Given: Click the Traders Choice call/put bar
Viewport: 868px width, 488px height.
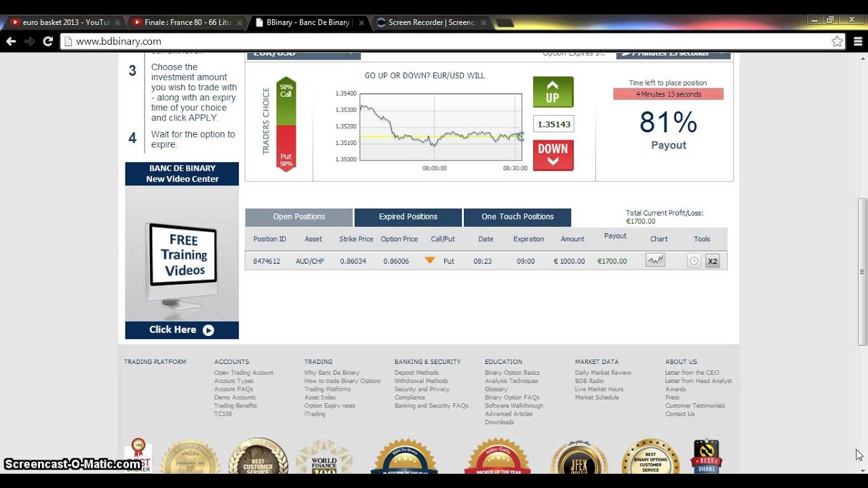Looking at the screenshot, I should click(286, 124).
